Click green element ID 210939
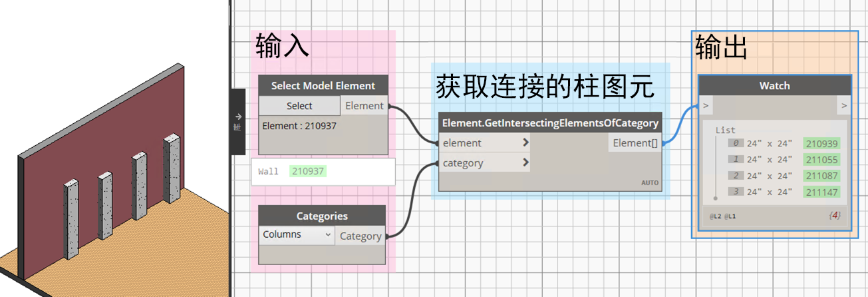Viewport: 868px width, 297px height. click(x=821, y=143)
